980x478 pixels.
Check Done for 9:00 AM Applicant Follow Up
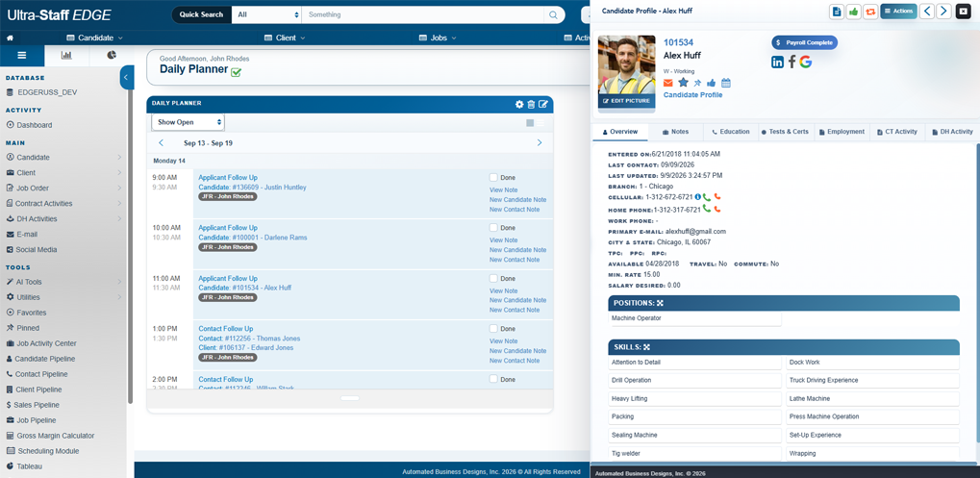point(493,178)
